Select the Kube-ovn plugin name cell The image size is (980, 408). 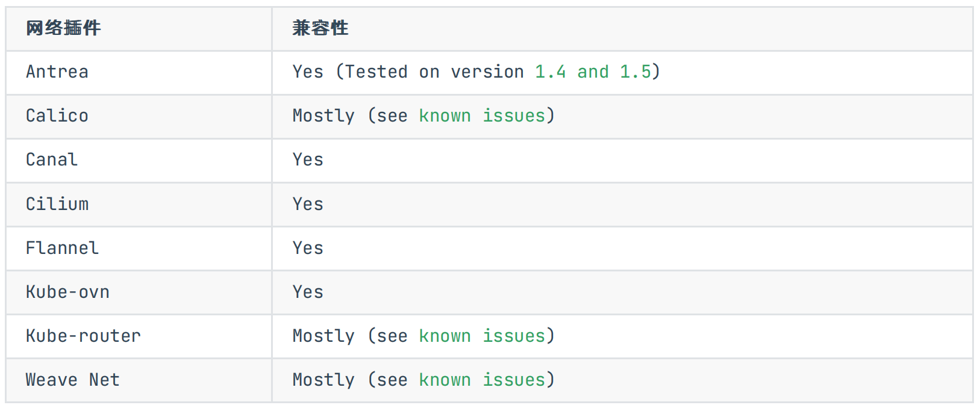[67, 292]
